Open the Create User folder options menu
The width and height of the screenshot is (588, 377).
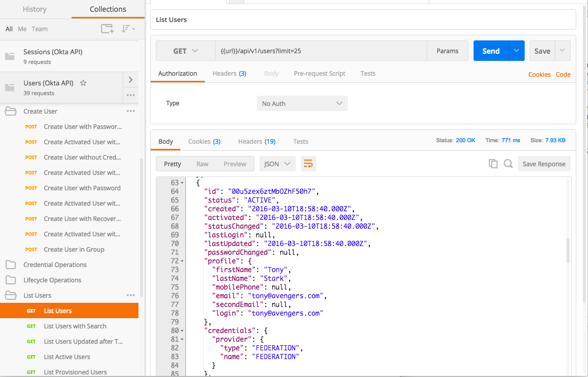(x=131, y=111)
